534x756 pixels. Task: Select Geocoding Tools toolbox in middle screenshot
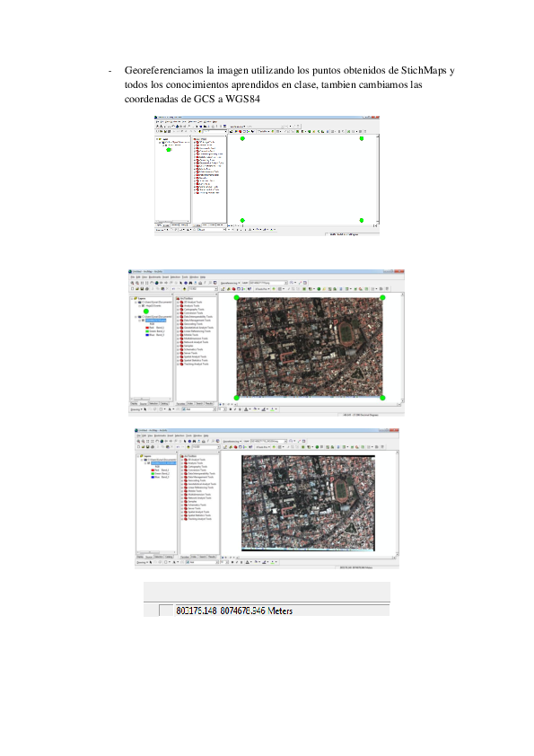(x=193, y=324)
